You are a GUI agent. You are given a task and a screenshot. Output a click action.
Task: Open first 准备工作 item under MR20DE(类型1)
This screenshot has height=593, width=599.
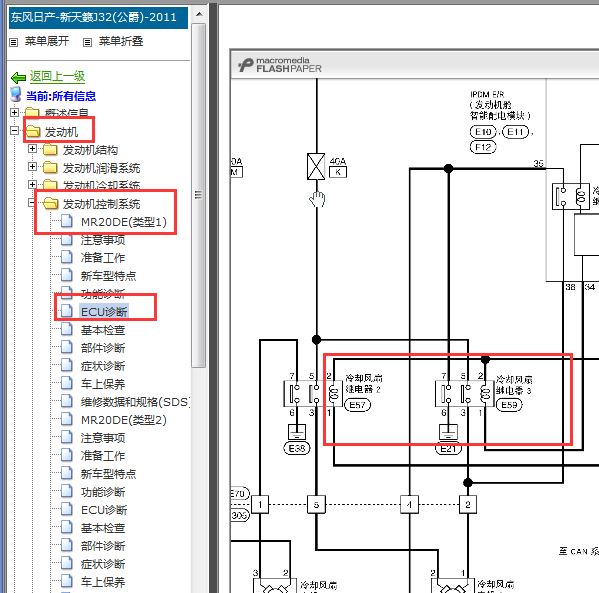click(103, 258)
